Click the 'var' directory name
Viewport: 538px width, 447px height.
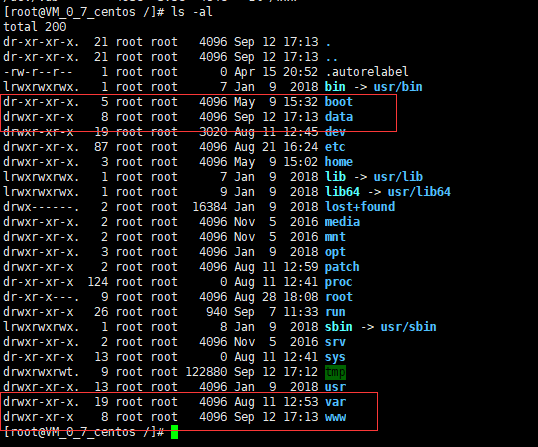click(x=335, y=402)
